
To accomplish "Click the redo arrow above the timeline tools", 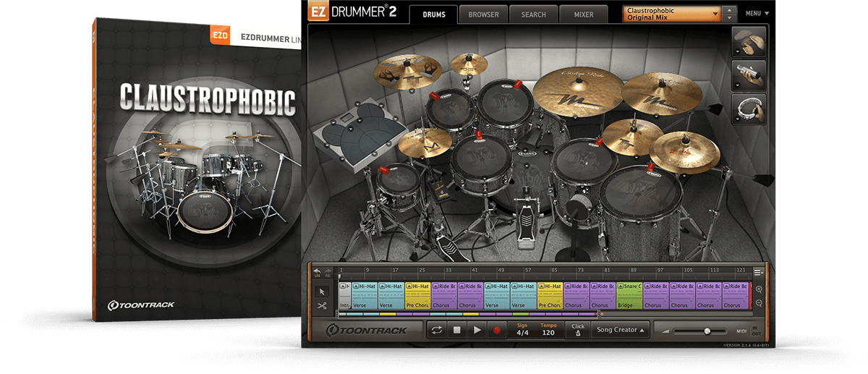I will point(327,273).
